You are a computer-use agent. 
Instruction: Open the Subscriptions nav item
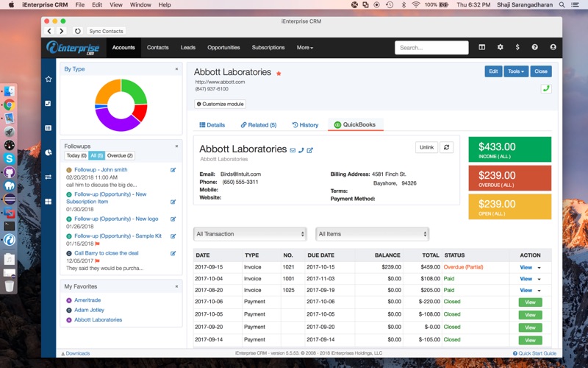point(268,48)
